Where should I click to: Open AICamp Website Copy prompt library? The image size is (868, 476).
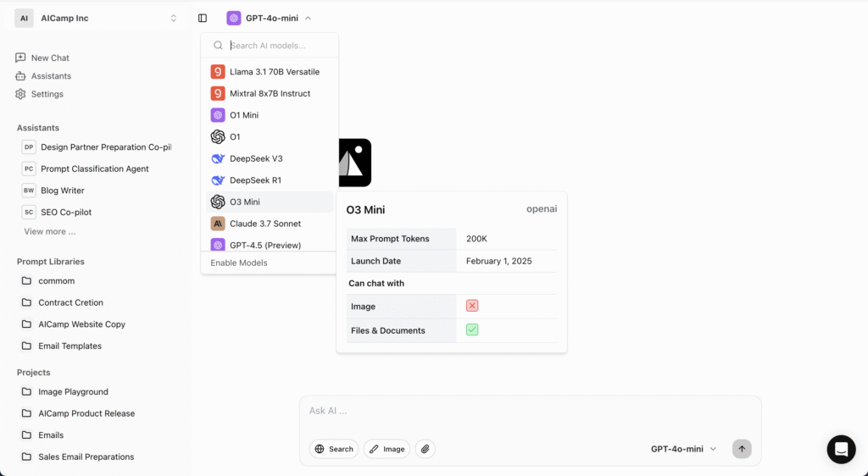[x=74, y=324]
